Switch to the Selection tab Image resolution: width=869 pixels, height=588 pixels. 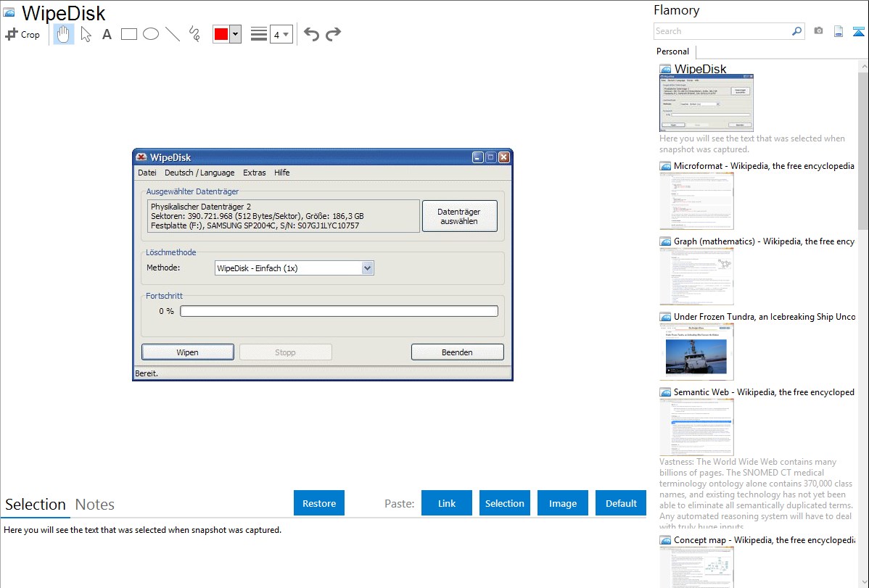tap(36, 505)
